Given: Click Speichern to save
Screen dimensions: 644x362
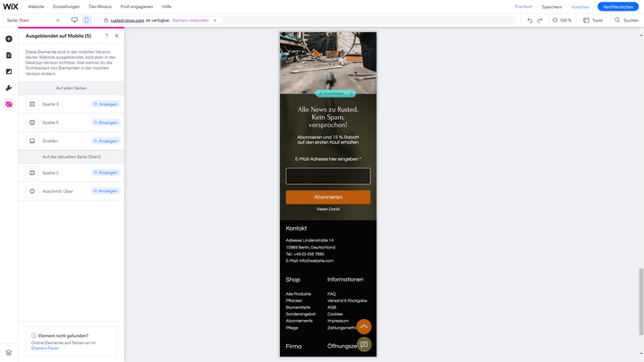Looking at the screenshot, I should click(x=552, y=7).
